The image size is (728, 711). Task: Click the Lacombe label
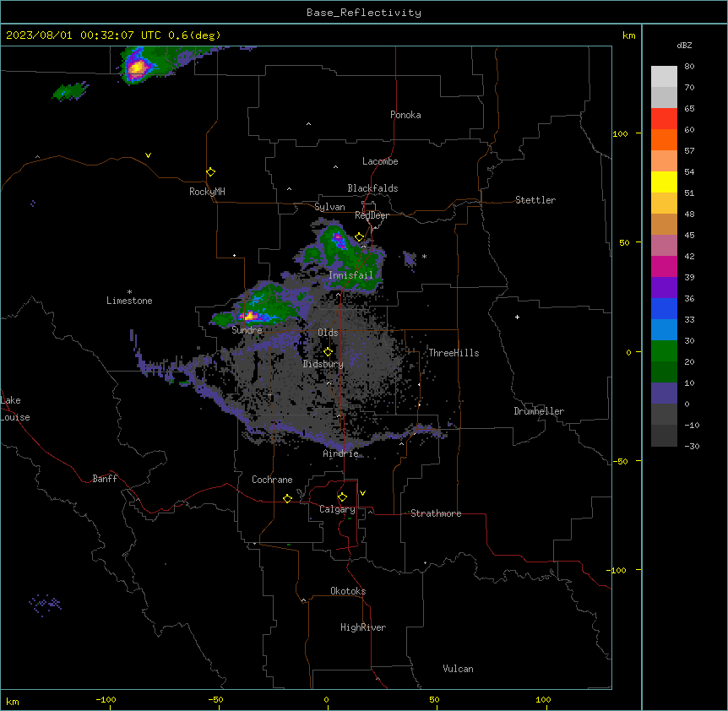tap(380, 161)
